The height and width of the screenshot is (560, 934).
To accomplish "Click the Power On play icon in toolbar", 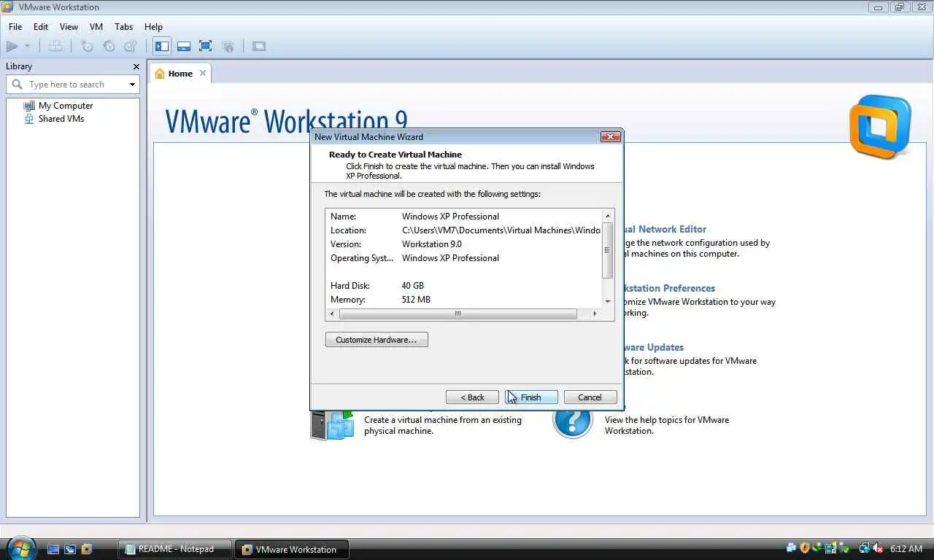I will tap(12, 46).
